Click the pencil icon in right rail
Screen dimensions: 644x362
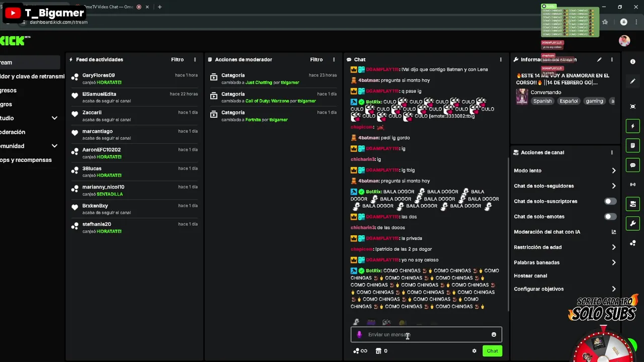[632, 81]
